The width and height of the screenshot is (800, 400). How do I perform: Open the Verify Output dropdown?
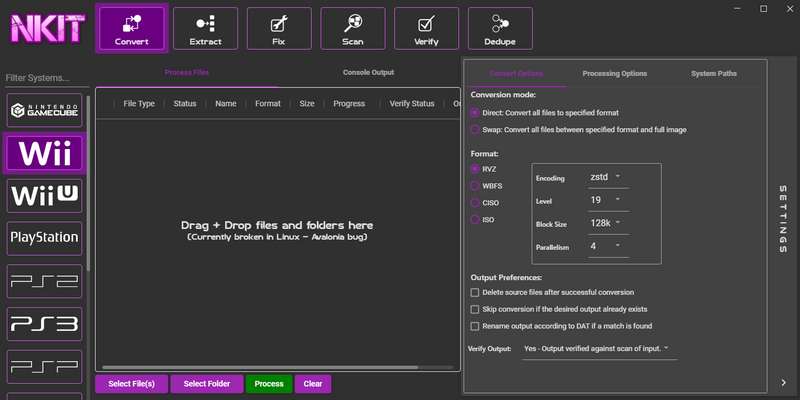tap(600, 349)
